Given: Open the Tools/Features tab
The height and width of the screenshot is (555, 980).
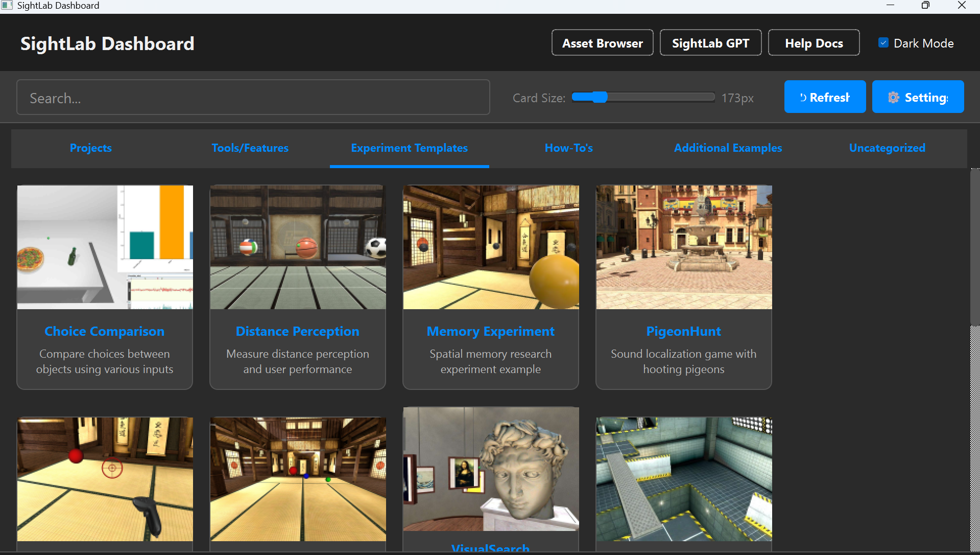Looking at the screenshot, I should coord(250,148).
